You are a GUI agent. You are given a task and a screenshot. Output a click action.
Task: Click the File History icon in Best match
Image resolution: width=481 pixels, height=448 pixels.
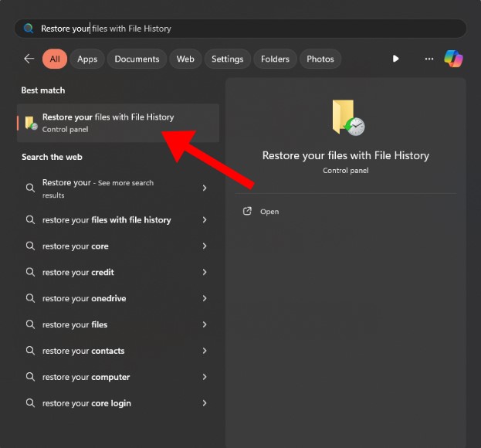[x=31, y=123]
